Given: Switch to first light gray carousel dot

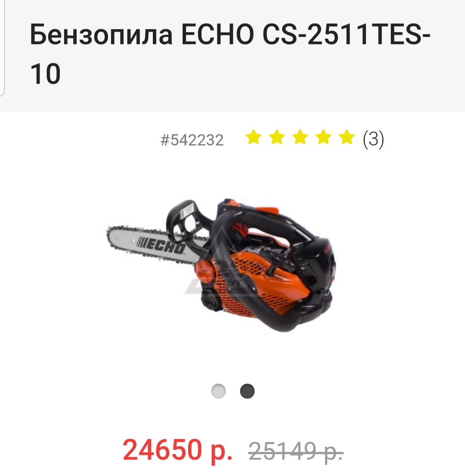Looking at the screenshot, I should tap(218, 391).
